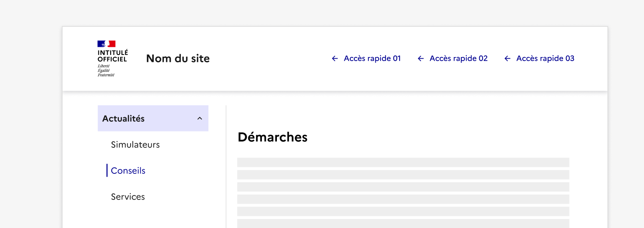Click the third gray placeholder content line
Image resolution: width=644 pixels, height=228 pixels.
coord(403,187)
